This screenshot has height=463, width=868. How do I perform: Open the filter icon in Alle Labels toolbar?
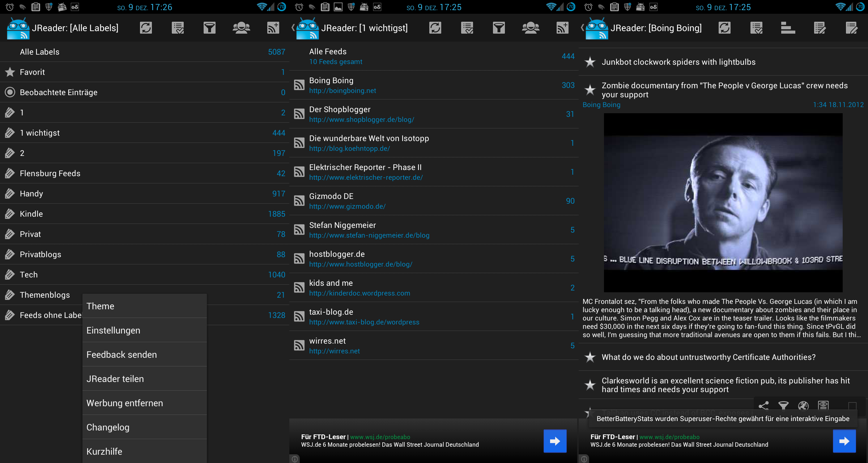pos(209,28)
